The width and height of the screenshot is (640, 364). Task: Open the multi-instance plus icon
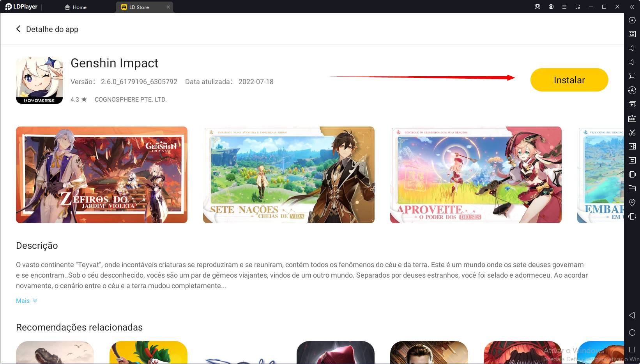click(x=632, y=104)
